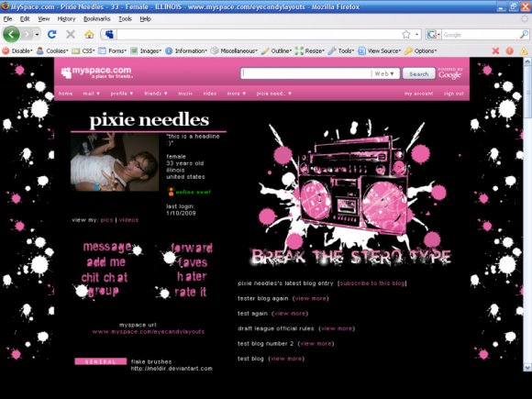Click the site favicon in address bar
The image size is (532, 399).
109,34
